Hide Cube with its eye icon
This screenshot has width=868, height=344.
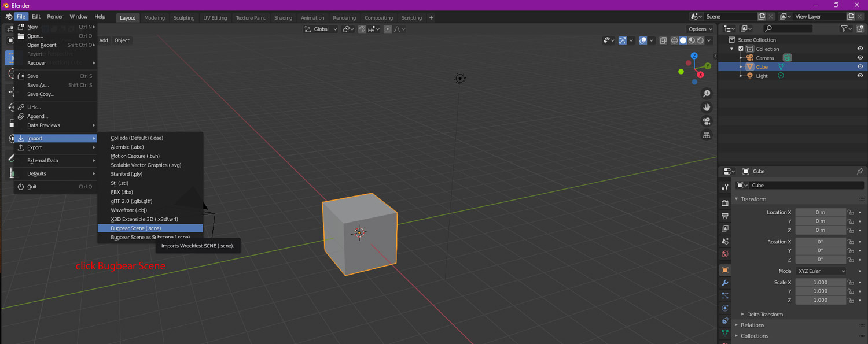point(860,67)
